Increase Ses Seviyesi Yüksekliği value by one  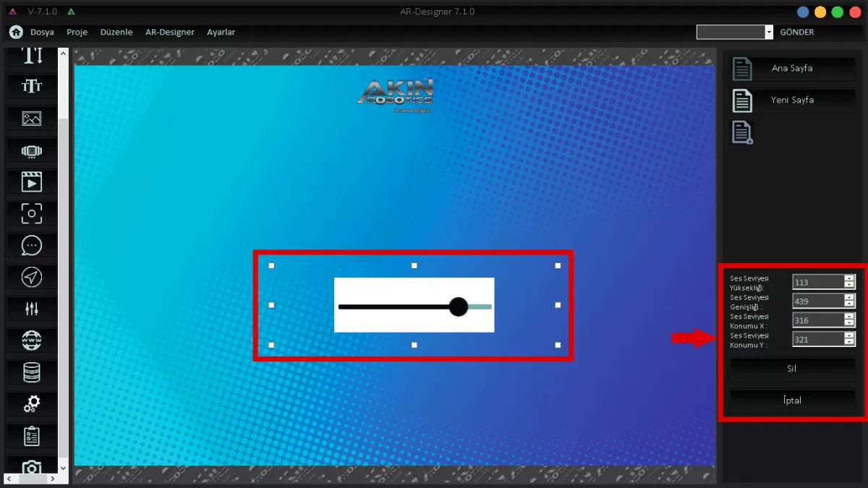[x=849, y=278]
